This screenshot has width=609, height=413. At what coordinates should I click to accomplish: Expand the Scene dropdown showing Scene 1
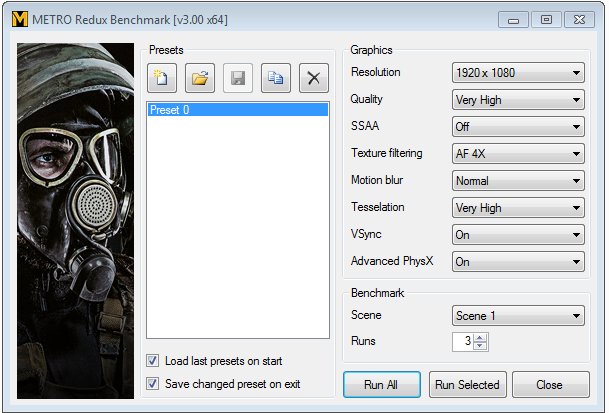click(518, 315)
